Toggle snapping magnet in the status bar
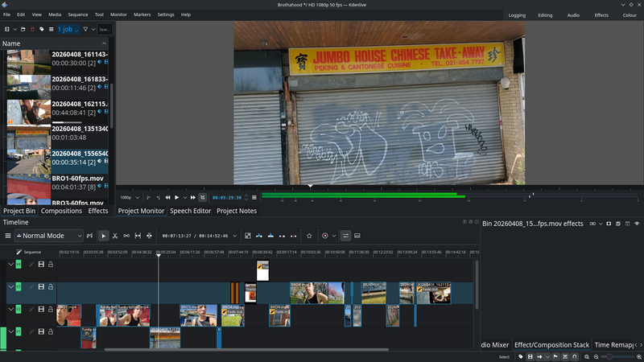This screenshot has height=362, width=644. (575, 357)
